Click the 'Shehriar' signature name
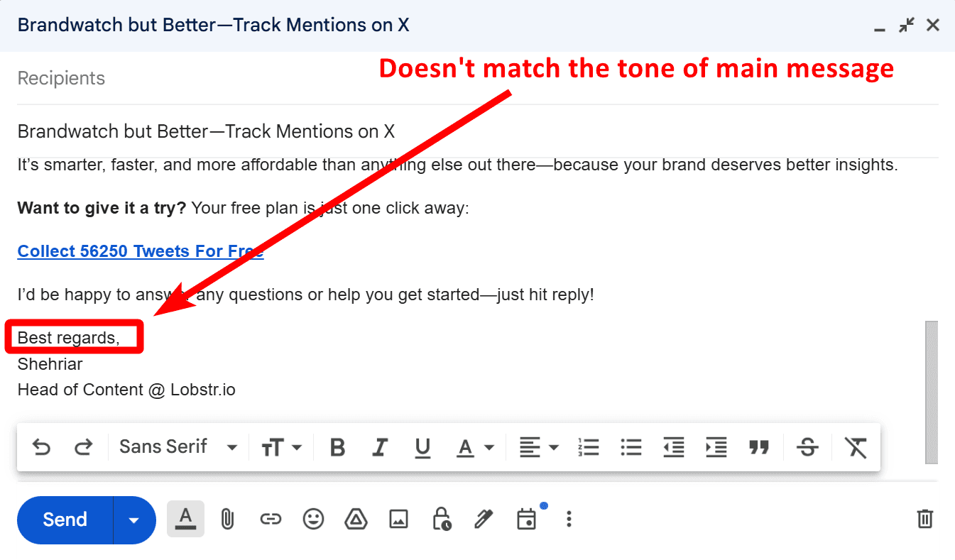 50,364
